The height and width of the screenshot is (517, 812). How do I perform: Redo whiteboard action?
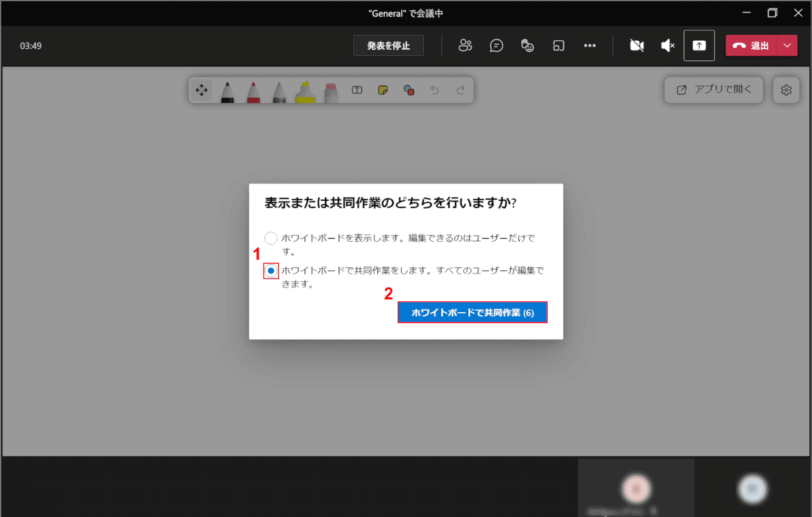(461, 90)
